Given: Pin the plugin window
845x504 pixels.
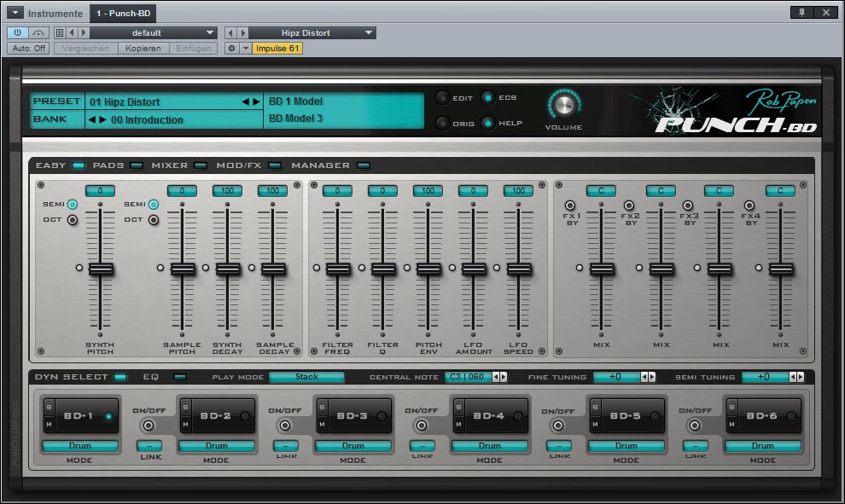Looking at the screenshot, I should click(801, 13).
